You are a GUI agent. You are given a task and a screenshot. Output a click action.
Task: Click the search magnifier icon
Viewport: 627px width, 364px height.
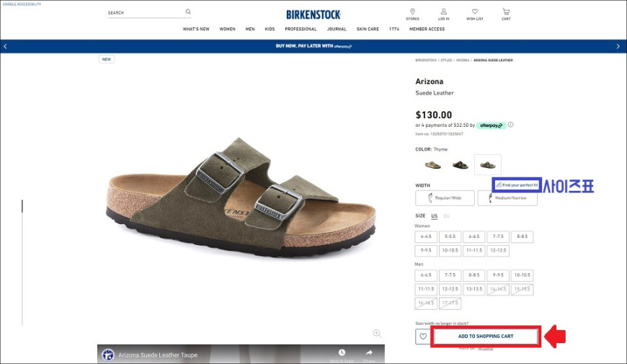pos(188,12)
